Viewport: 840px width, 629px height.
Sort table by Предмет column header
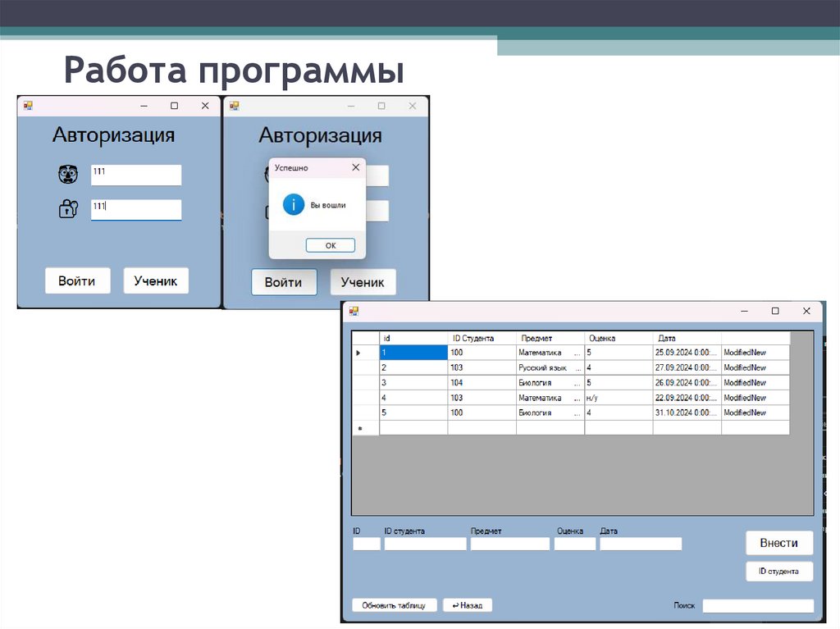pos(550,338)
